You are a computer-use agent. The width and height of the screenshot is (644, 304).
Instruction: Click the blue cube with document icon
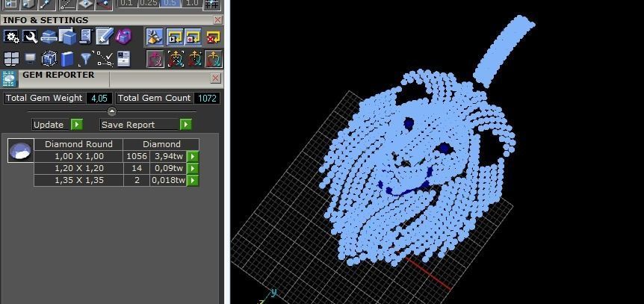click(67, 37)
